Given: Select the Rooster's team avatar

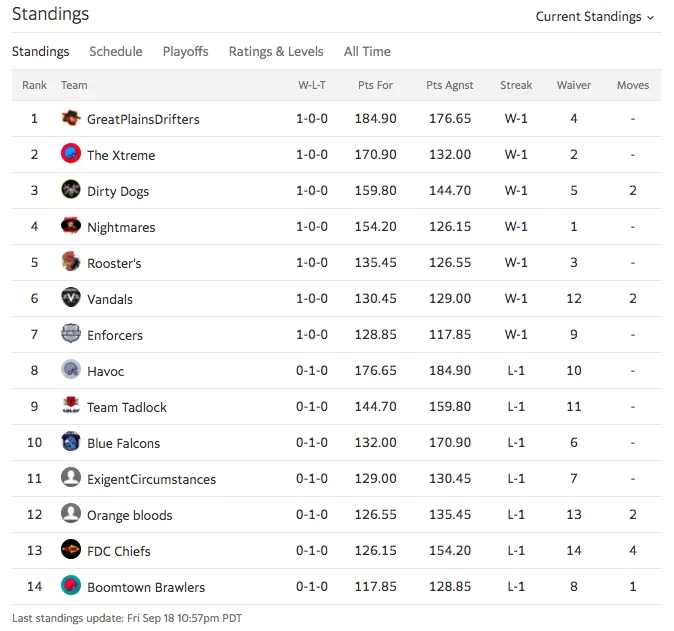Looking at the screenshot, I should click(x=71, y=262).
